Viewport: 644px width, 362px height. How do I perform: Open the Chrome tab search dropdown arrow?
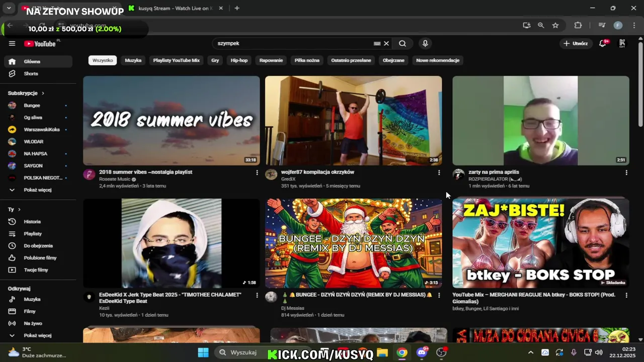coord(9,8)
